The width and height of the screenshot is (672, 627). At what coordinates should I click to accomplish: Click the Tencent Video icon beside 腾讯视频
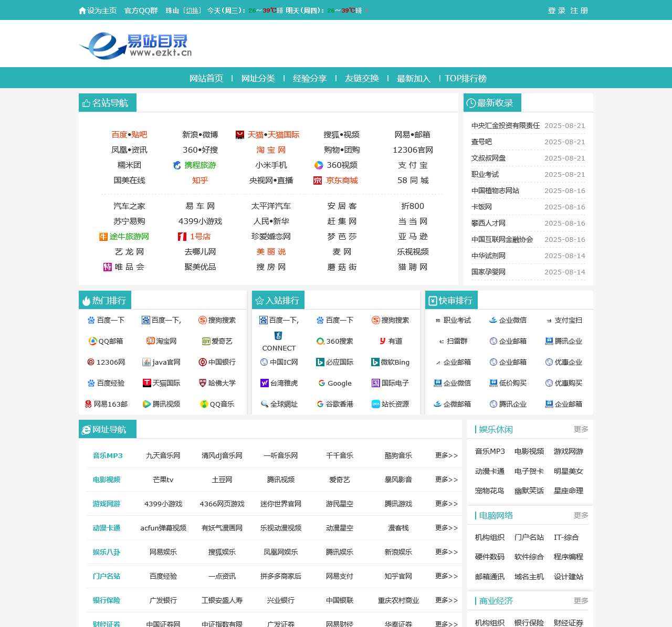tap(146, 404)
